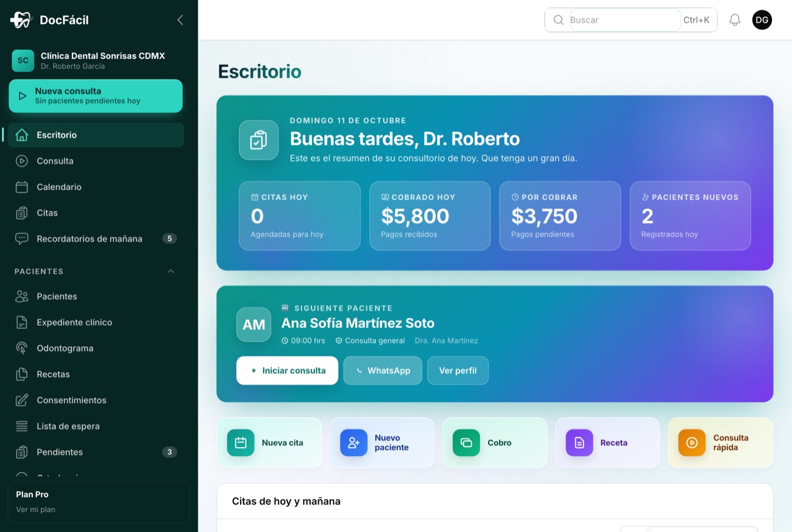Click Iniciar consulta button

pos(287,371)
